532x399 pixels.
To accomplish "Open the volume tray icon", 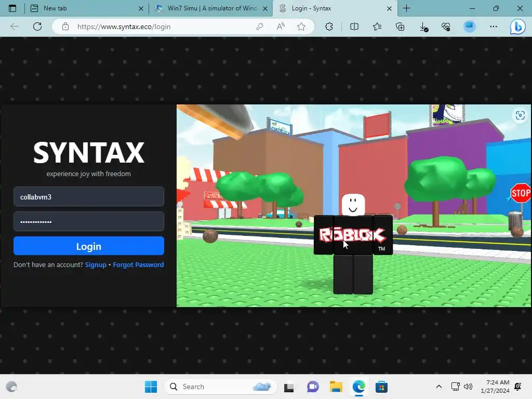I will [468, 387].
